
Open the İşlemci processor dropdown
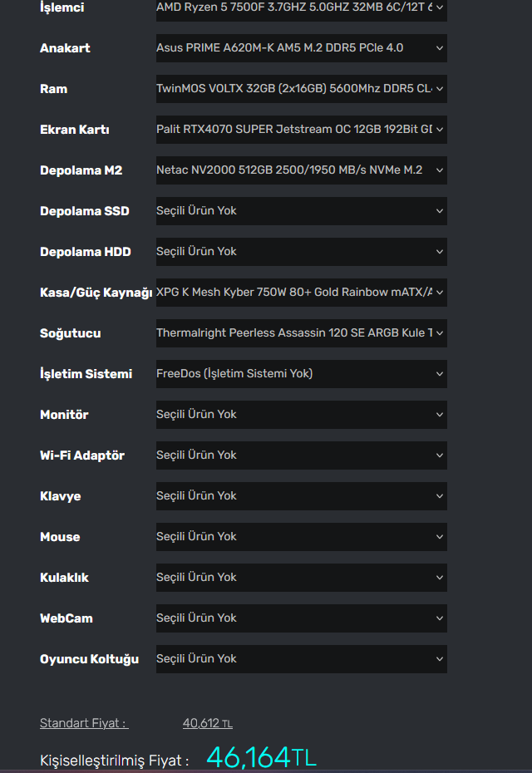(x=301, y=8)
